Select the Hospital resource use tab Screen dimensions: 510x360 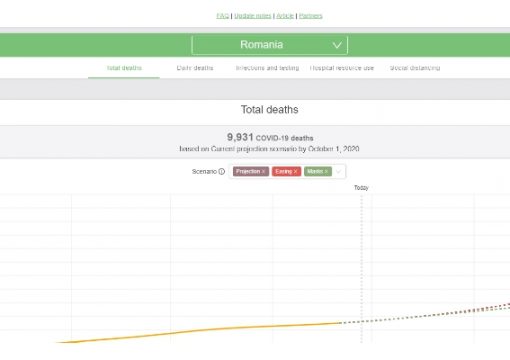click(342, 68)
